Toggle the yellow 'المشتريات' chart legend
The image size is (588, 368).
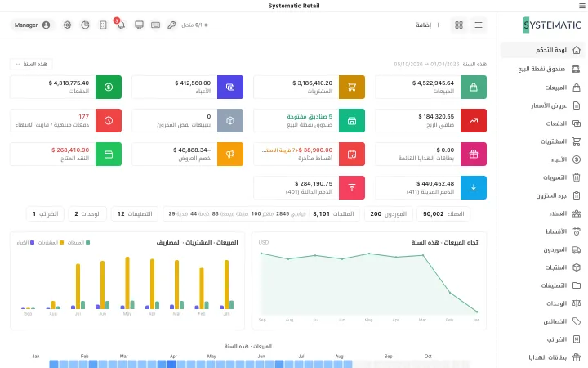(51, 243)
